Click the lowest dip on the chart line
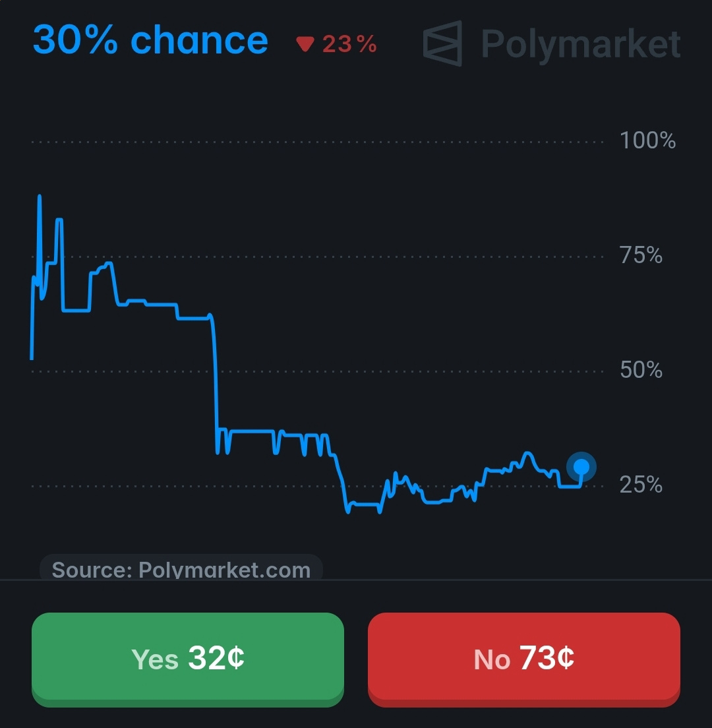The height and width of the screenshot is (728, 712). pos(348,512)
